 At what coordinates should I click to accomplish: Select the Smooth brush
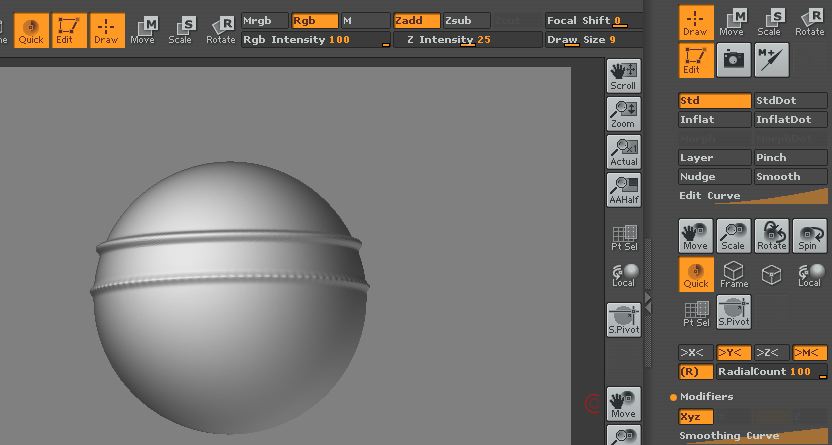tap(791, 177)
